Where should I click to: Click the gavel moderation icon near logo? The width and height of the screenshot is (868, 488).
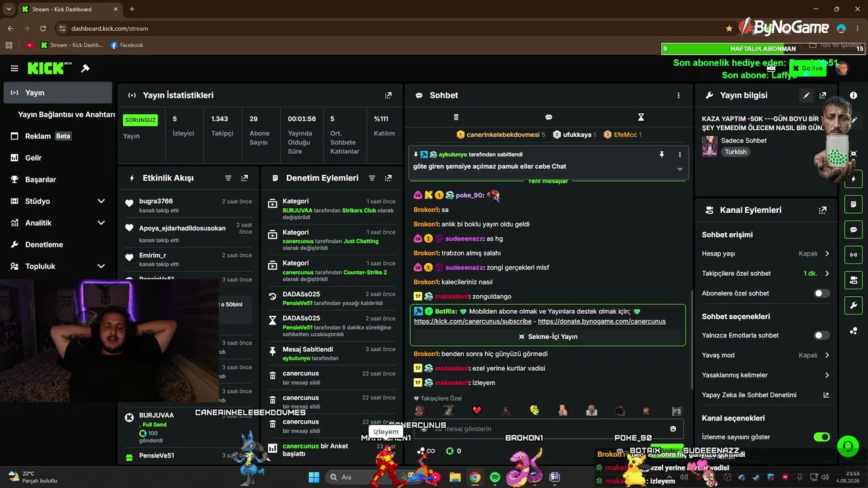[x=85, y=68]
